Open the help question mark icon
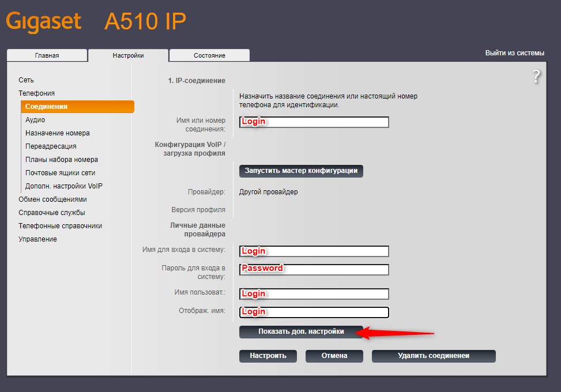Image resolution: width=561 pixels, height=392 pixels. point(536,76)
